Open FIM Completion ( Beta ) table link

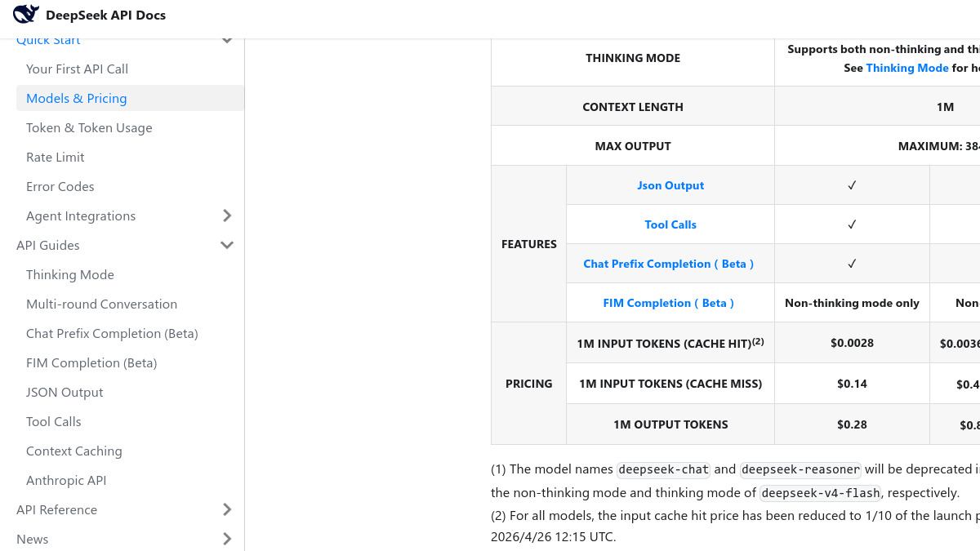point(669,303)
